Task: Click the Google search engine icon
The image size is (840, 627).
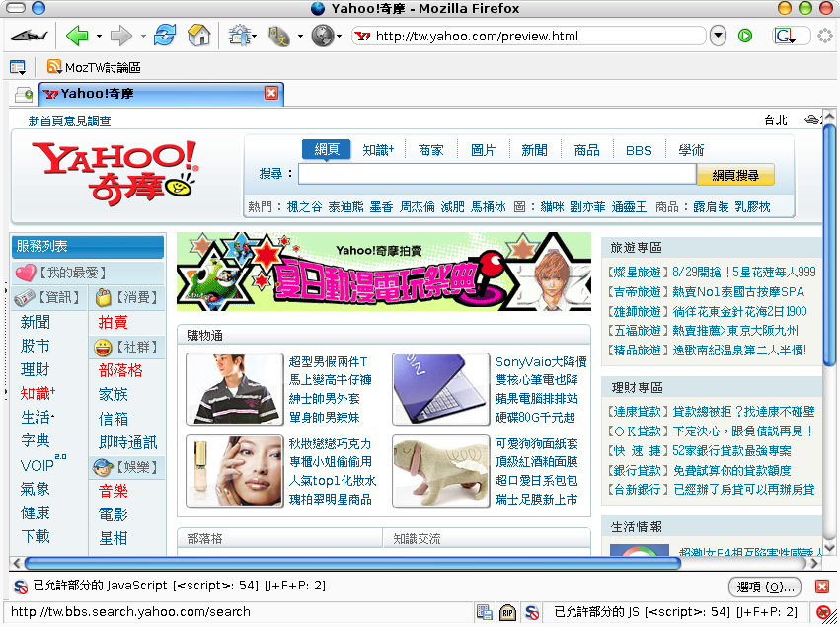Action: (785, 36)
